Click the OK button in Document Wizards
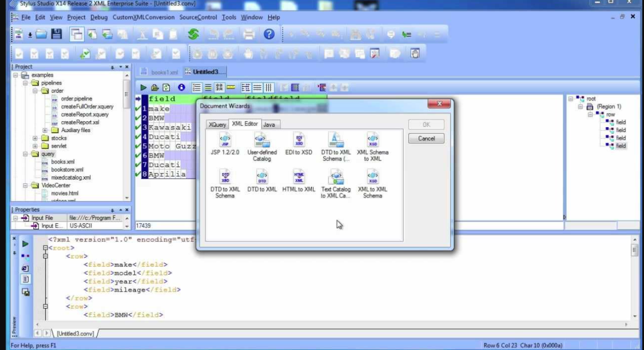This screenshot has height=350, width=644. [x=426, y=124]
